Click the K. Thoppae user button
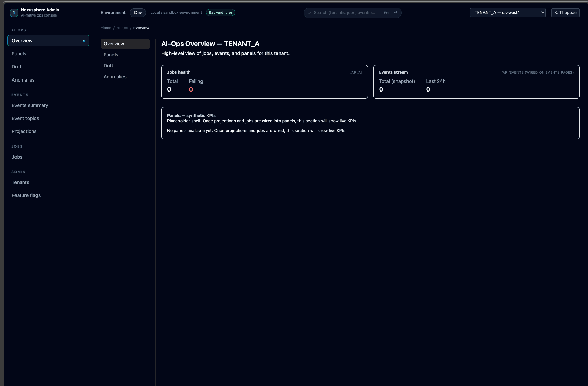Screen dimensions: 588x386 565,12
